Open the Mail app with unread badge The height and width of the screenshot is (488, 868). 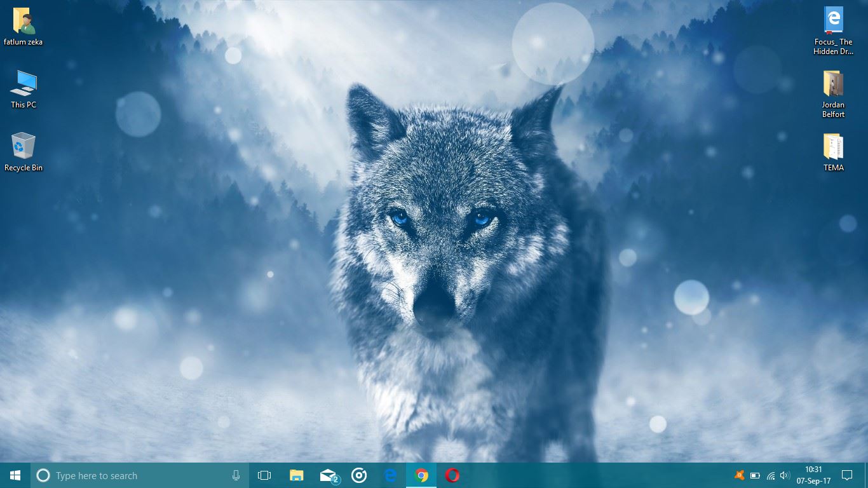coord(329,475)
